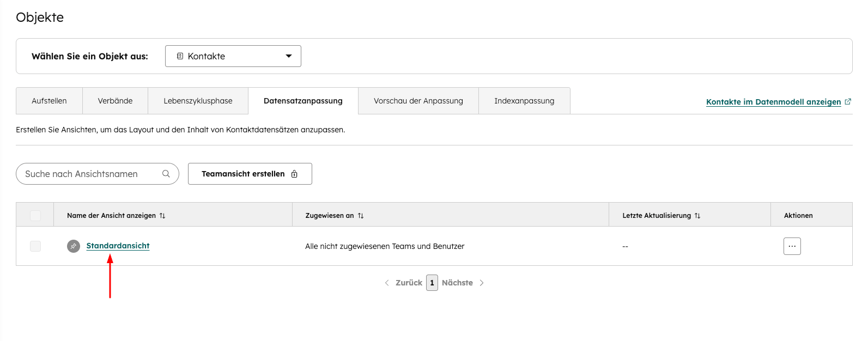Toggle the select-all header checkbox

pyautogui.click(x=35, y=216)
